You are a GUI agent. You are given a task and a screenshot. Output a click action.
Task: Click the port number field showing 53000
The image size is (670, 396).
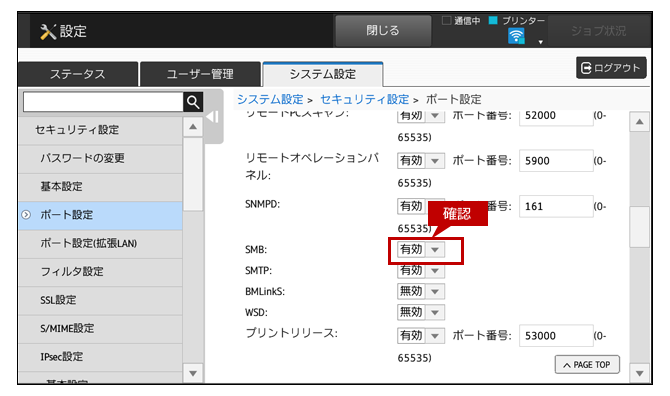pyautogui.click(x=556, y=336)
